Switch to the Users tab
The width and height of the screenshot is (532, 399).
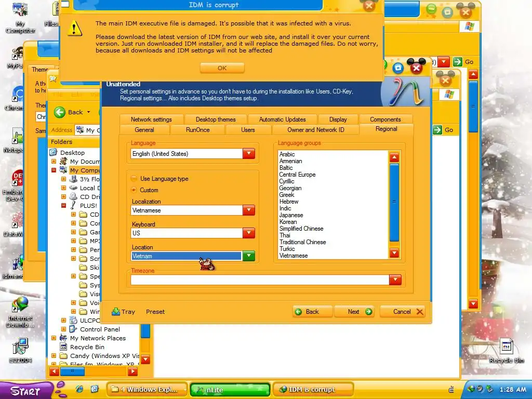pyautogui.click(x=248, y=130)
